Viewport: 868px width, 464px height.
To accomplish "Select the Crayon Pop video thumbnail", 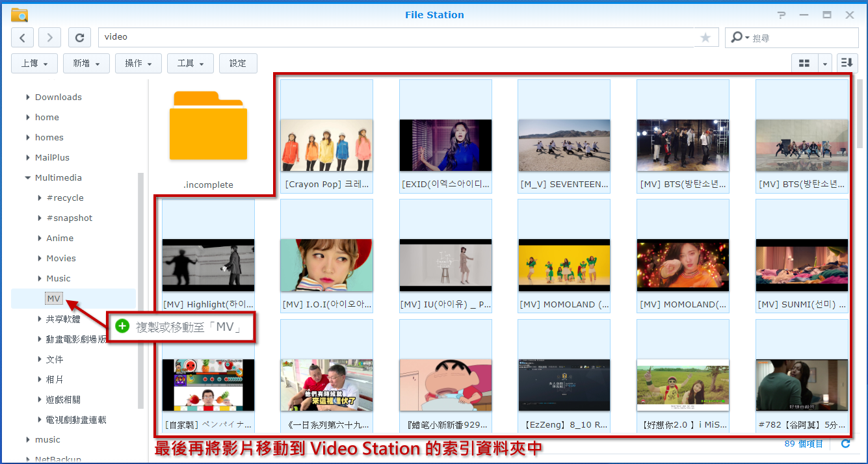I will click(x=326, y=145).
